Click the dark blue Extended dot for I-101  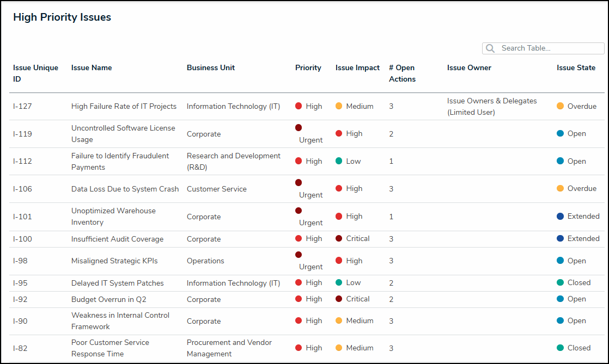[x=560, y=216]
